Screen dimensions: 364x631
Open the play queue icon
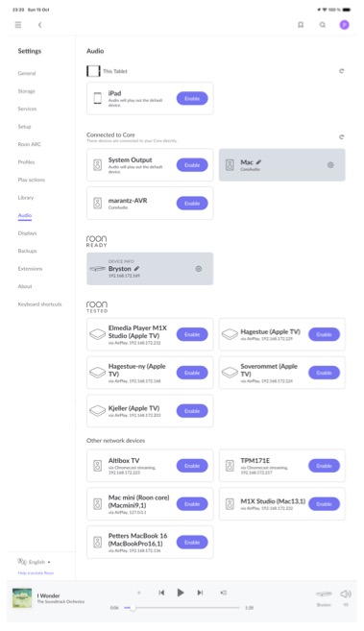(224, 593)
